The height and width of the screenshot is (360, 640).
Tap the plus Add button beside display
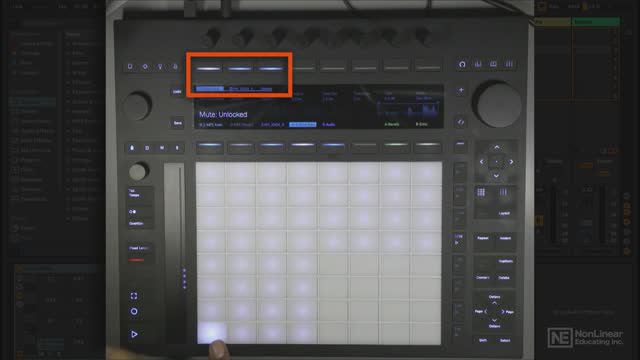click(461, 90)
